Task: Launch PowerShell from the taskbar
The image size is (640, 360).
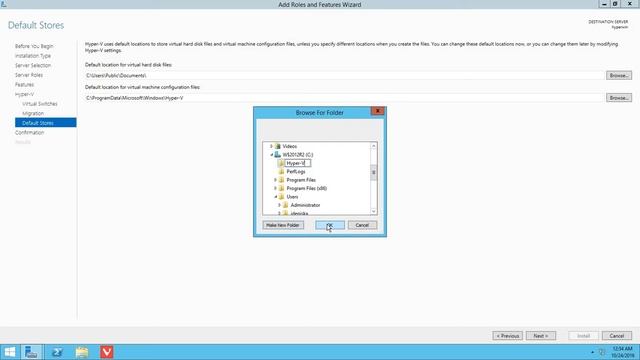Action: (57, 352)
